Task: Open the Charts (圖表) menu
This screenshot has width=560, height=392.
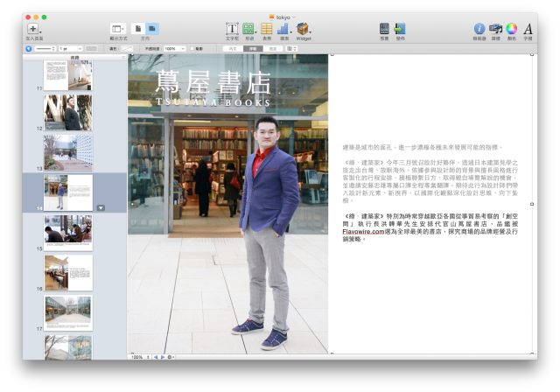Action: (x=283, y=29)
